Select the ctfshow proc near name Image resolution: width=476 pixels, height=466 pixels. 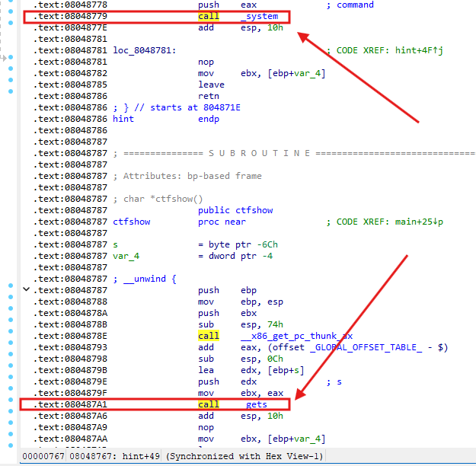pyautogui.click(x=132, y=222)
